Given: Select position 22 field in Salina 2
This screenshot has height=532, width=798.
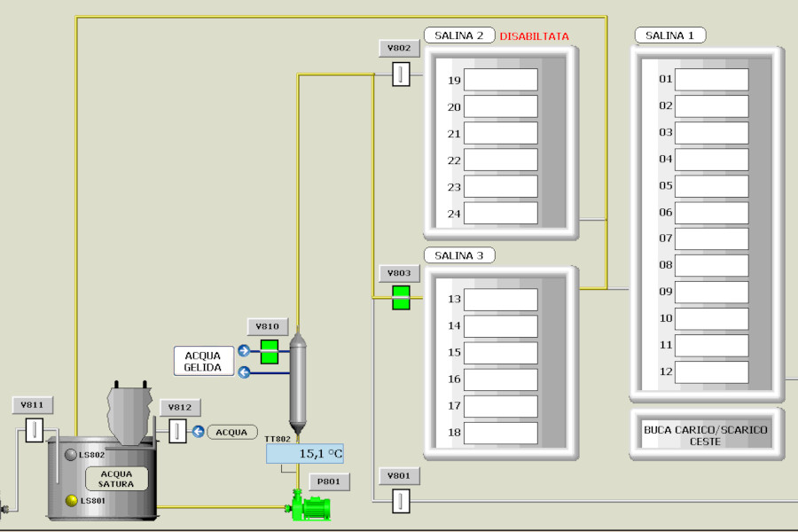Looking at the screenshot, I should pyautogui.click(x=501, y=160).
